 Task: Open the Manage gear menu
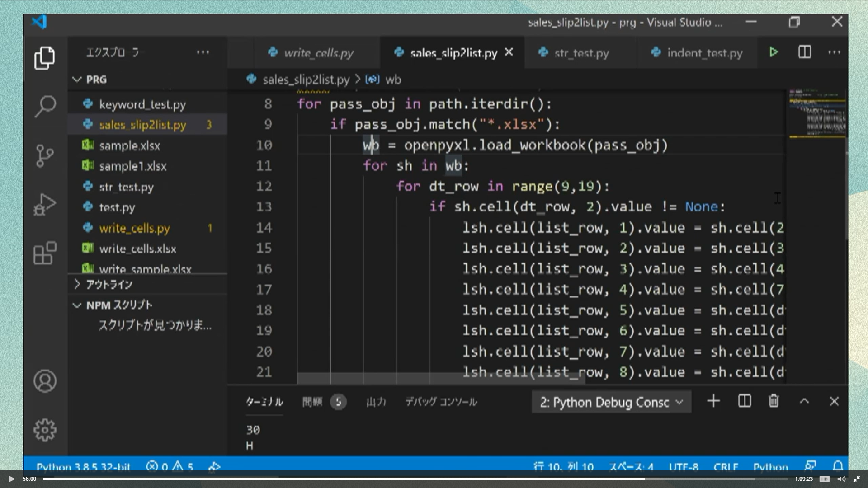click(44, 430)
